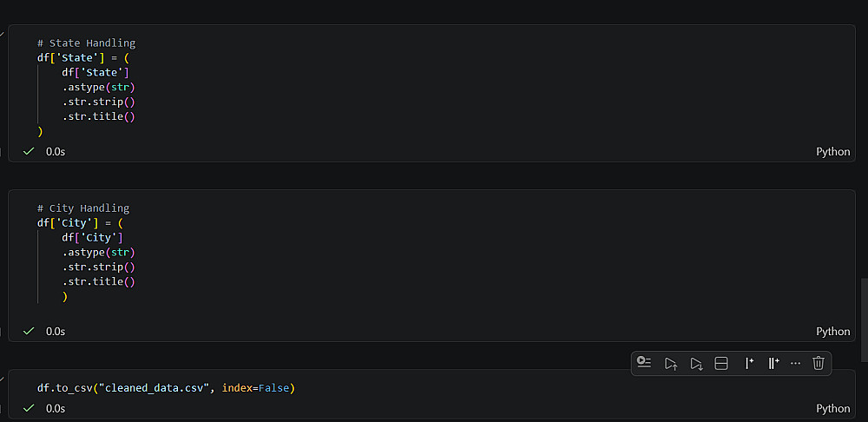Add a single cursor insert icon in cell toolbar

tap(748, 363)
